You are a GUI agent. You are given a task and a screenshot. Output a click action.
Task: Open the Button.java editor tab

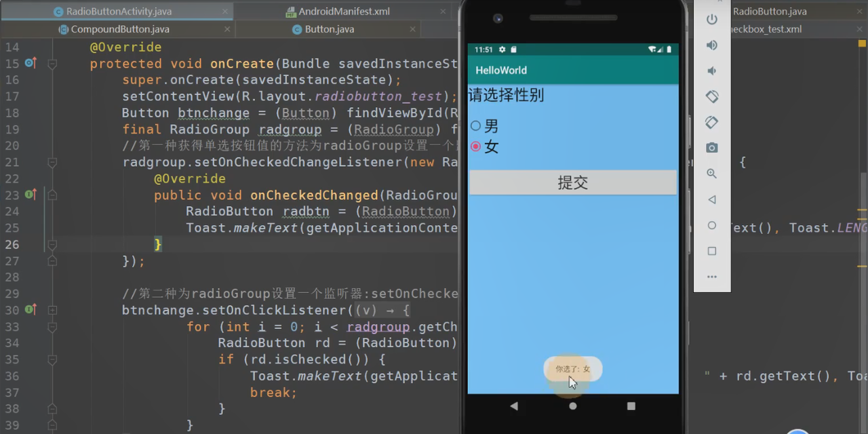click(330, 28)
